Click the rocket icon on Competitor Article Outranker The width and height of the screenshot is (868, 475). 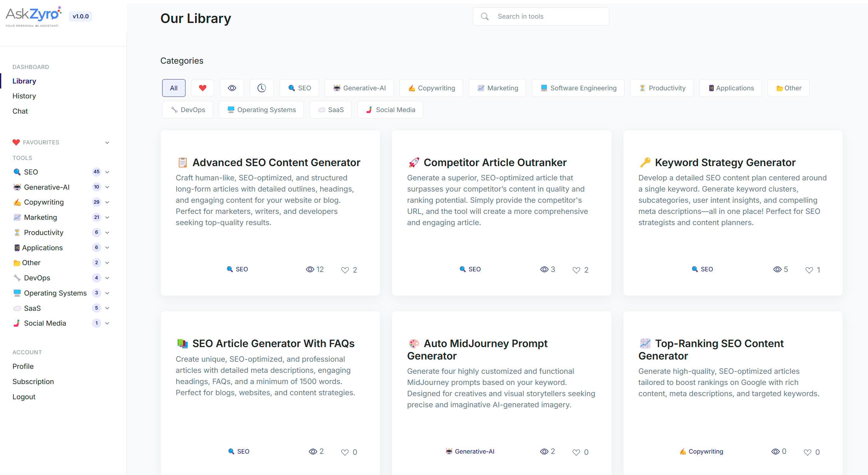(x=414, y=162)
